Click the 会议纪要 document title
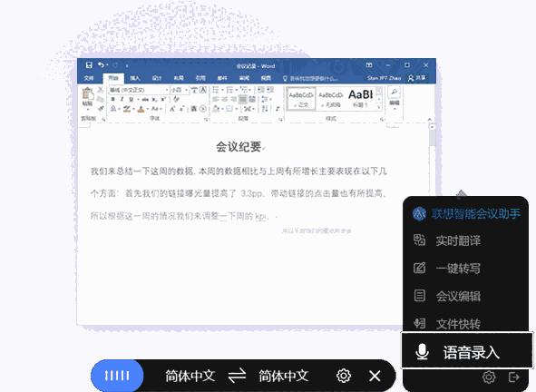Image resolution: width=536 pixels, height=392 pixels. click(x=239, y=147)
